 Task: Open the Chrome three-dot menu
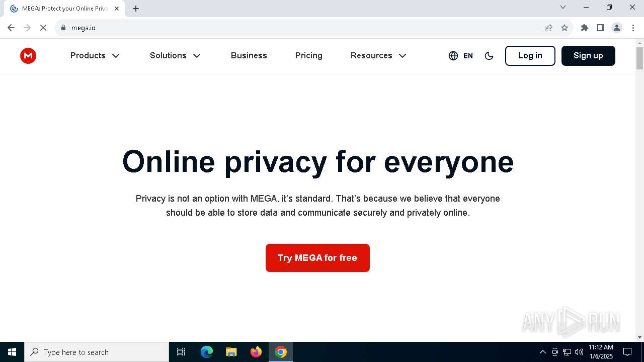point(633,28)
